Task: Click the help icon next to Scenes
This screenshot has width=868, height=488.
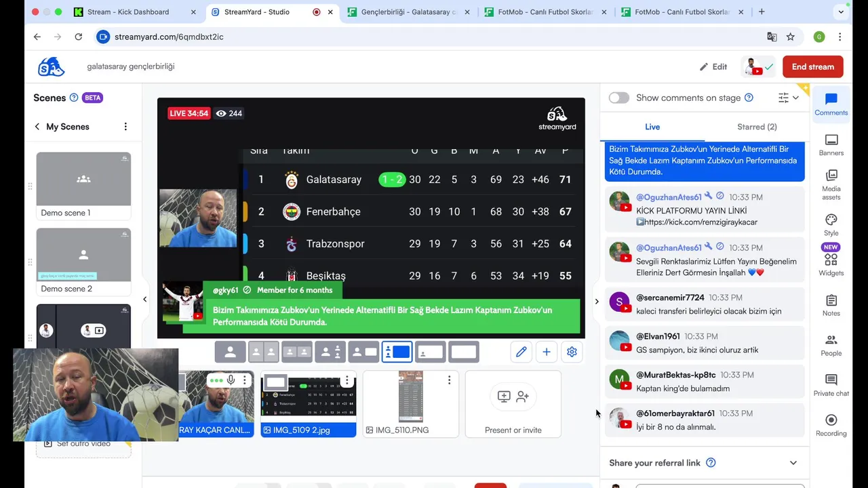Action: click(x=74, y=98)
